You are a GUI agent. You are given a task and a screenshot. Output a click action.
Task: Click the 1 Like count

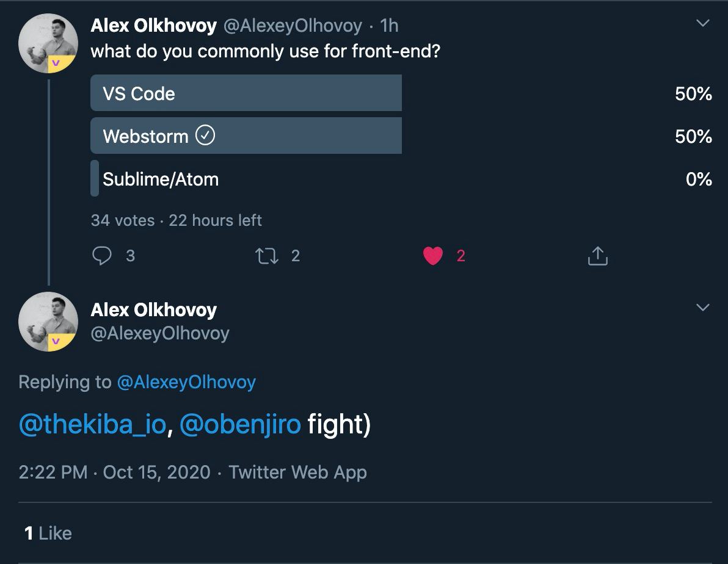click(48, 533)
